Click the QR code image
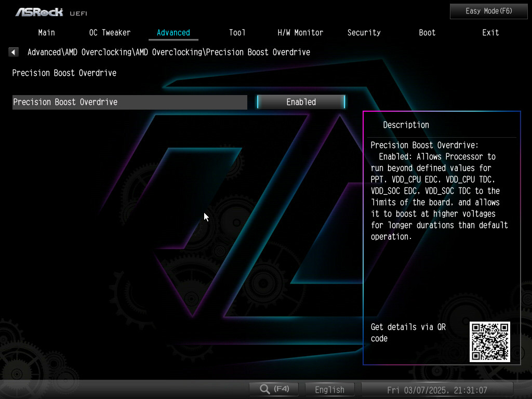Viewport: 532px width, 399px height. tap(489, 342)
